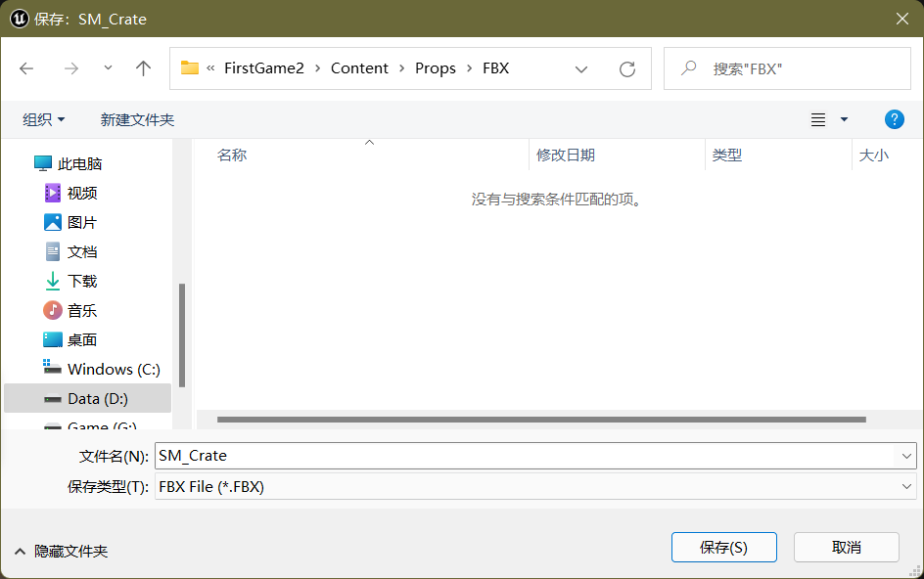Click the file list horizontal scrollbar
The height and width of the screenshot is (579, 924).
pyautogui.click(x=541, y=420)
